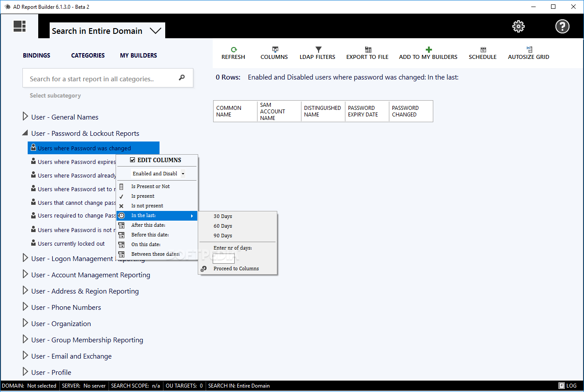Click the Enter nr of days input box
The image size is (584, 392).
[x=224, y=258]
